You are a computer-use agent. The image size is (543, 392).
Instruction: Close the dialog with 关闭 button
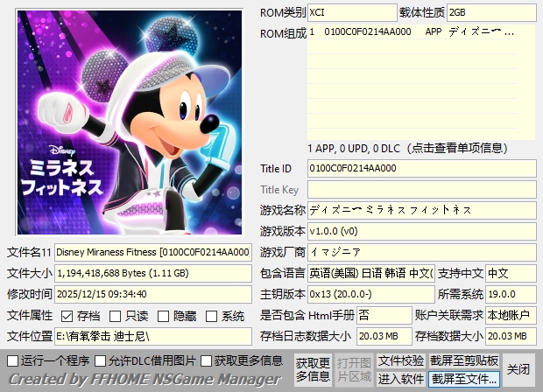coord(518,370)
